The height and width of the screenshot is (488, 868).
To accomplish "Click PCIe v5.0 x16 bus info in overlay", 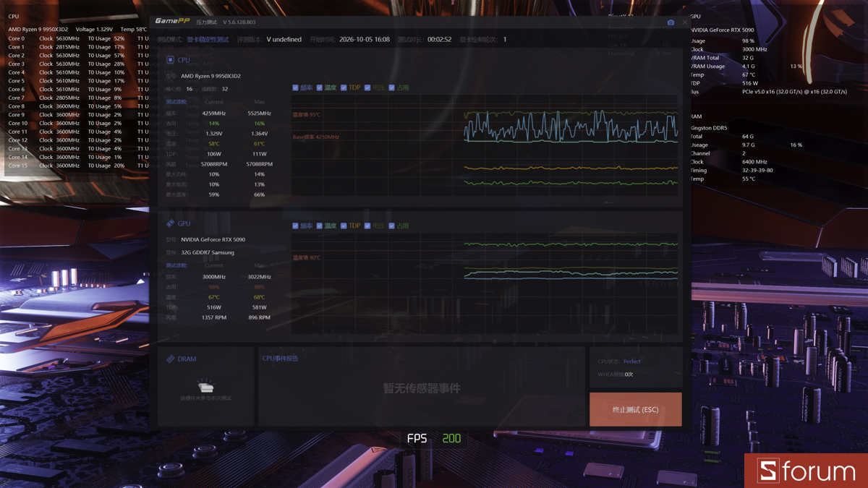I will click(794, 92).
